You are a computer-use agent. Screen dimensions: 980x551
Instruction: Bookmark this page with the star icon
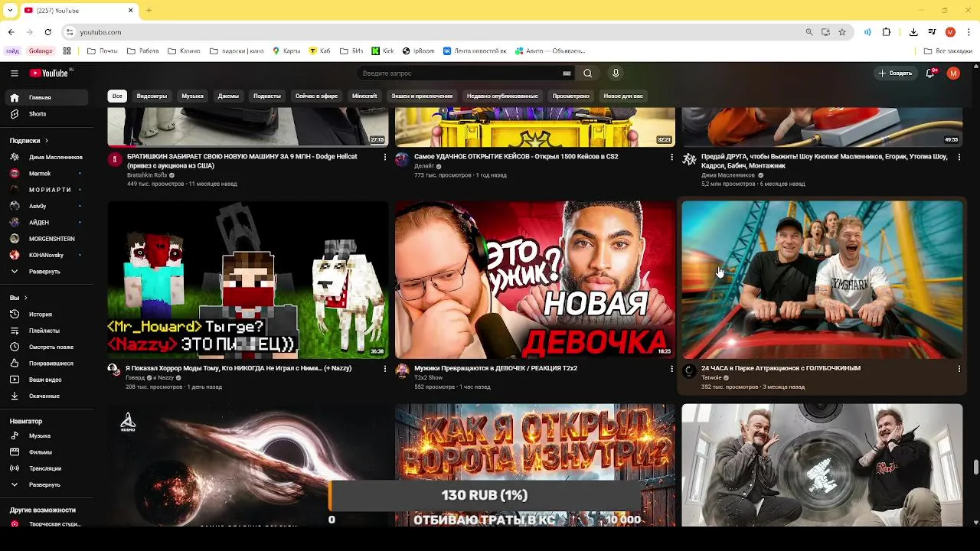[x=842, y=32]
